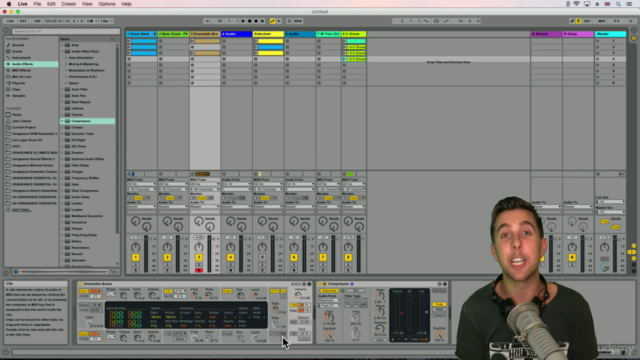The height and width of the screenshot is (360, 640).
Task: Open User Library under Places
Action: coord(22,121)
